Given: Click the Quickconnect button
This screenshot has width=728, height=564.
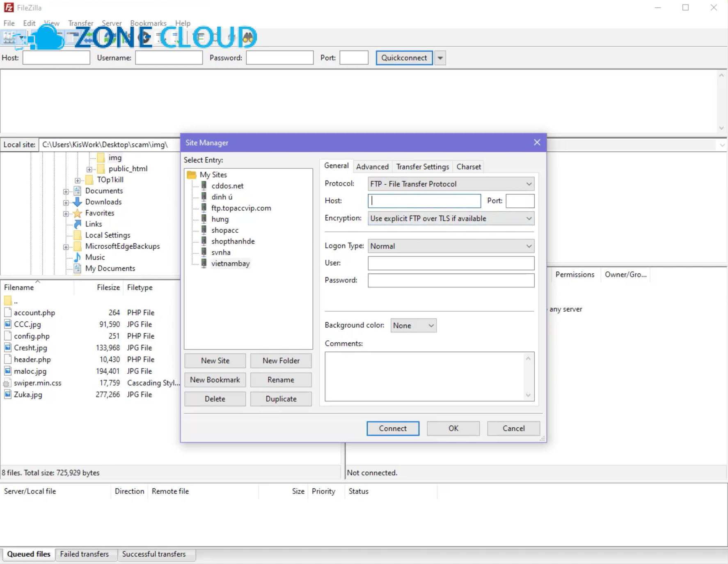Looking at the screenshot, I should 404,58.
